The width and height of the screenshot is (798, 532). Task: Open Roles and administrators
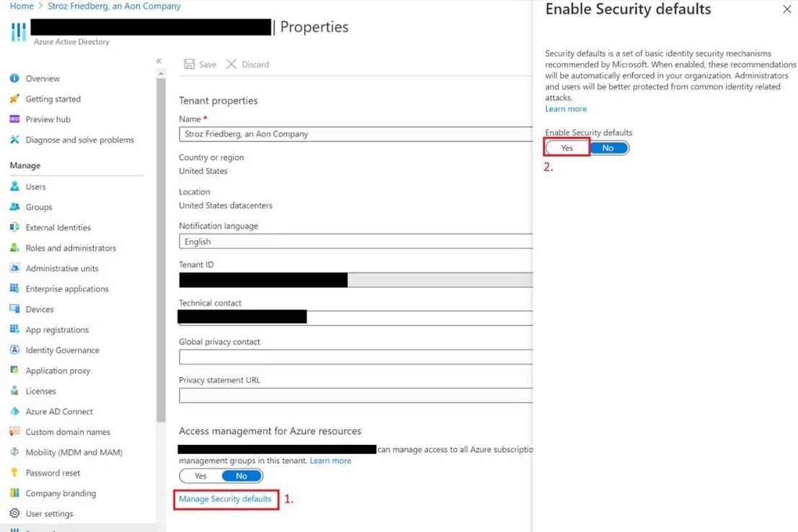point(71,247)
